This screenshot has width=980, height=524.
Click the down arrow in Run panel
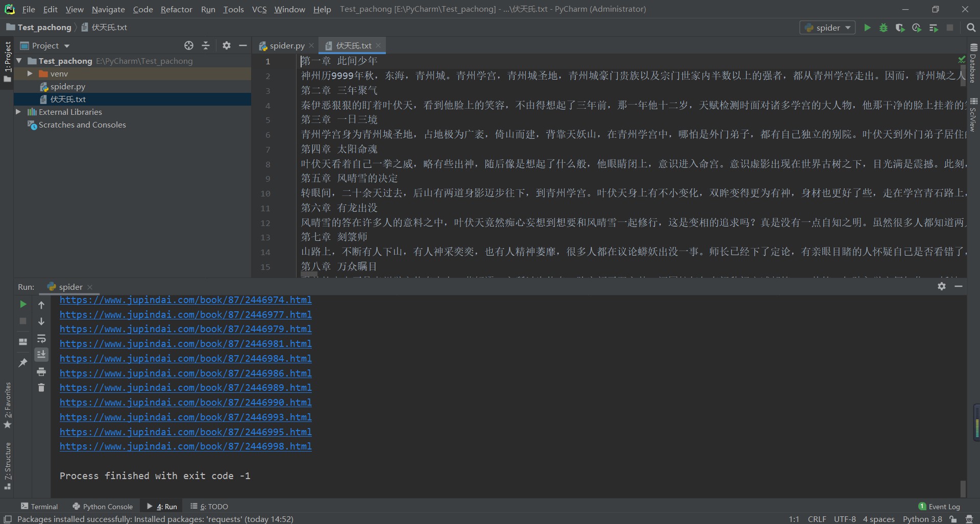(41, 321)
